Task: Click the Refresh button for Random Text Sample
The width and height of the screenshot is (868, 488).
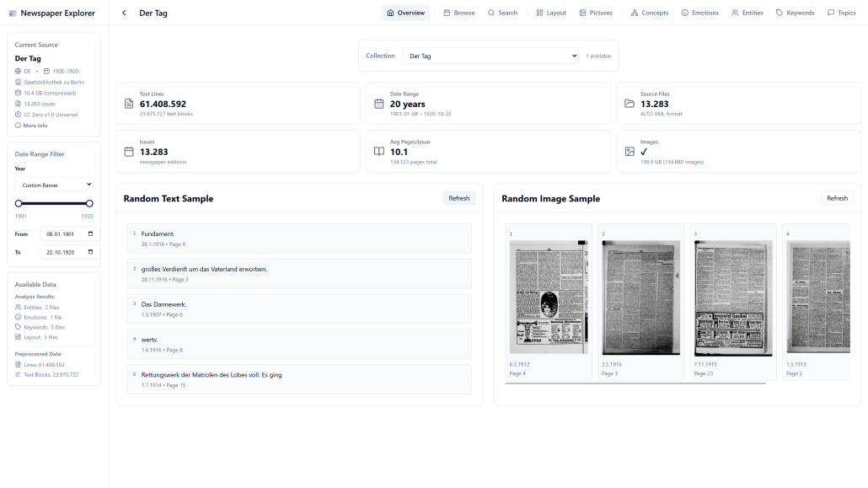Action: 458,197
